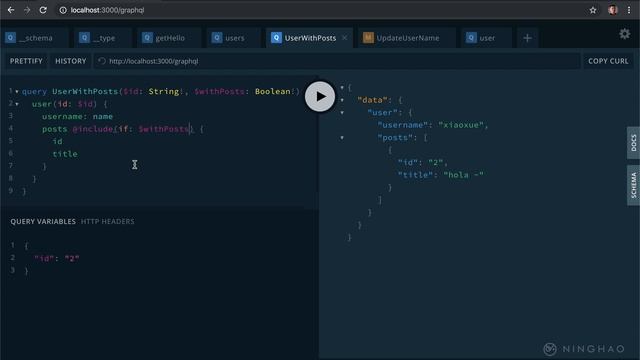Open query HISTORY
This screenshot has width=640, height=360.
71,61
